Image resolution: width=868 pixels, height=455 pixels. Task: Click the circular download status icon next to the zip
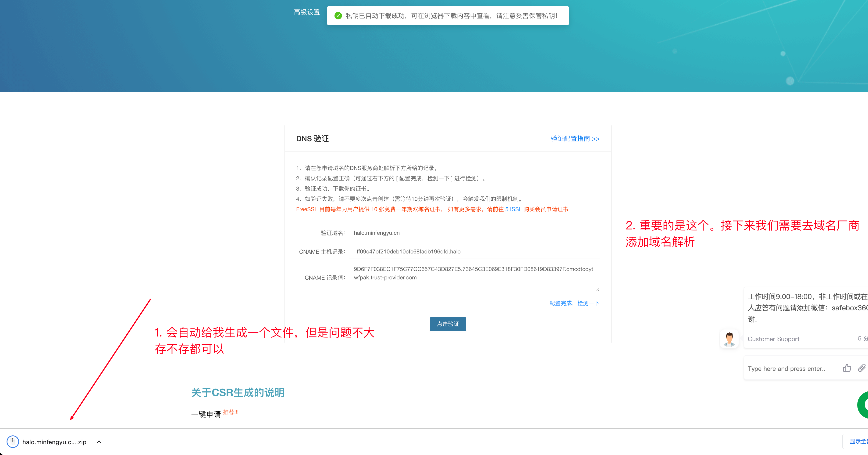[13, 441]
